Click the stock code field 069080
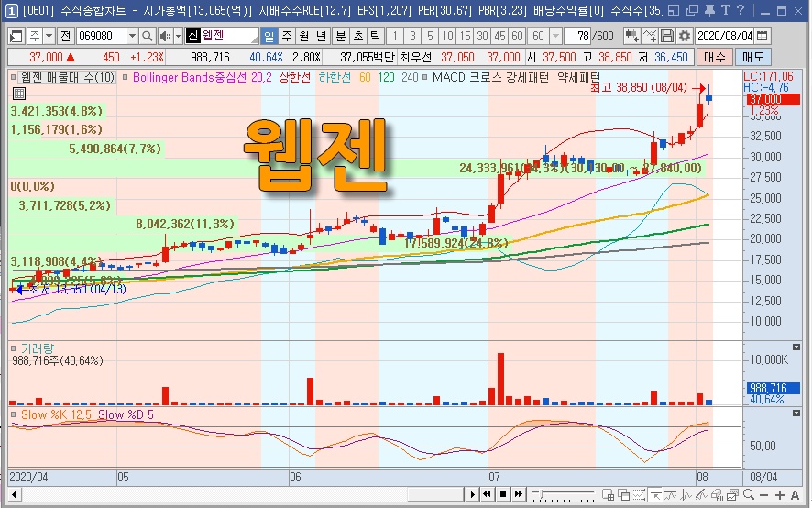812x508 pixels. tap(101, 36)
